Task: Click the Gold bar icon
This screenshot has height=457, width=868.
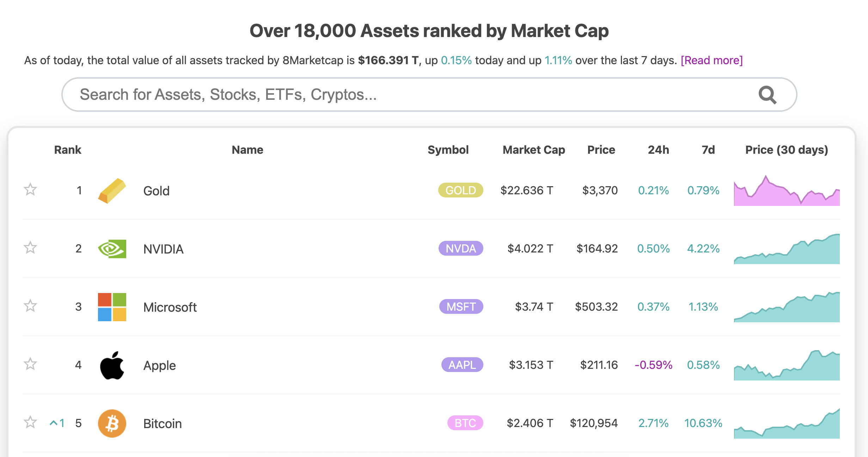Action: [112, 190]
